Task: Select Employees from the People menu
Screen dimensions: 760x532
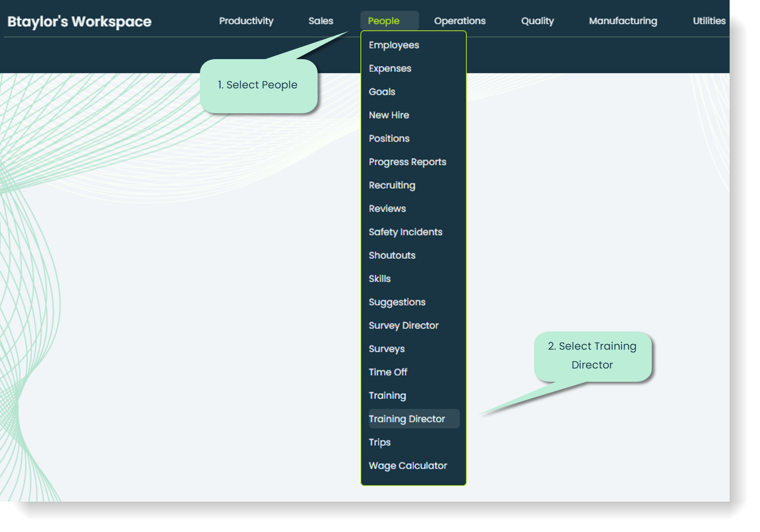Action: (x=394, y=45)
